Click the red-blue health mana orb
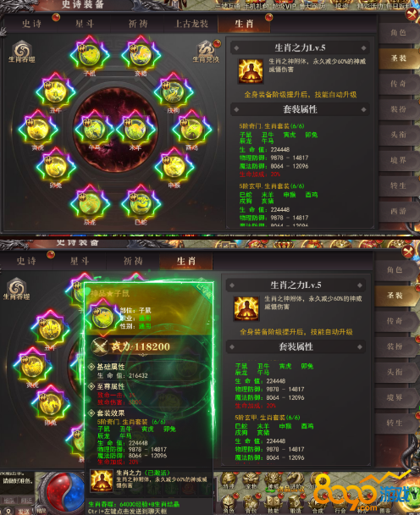 pos(64,492)
